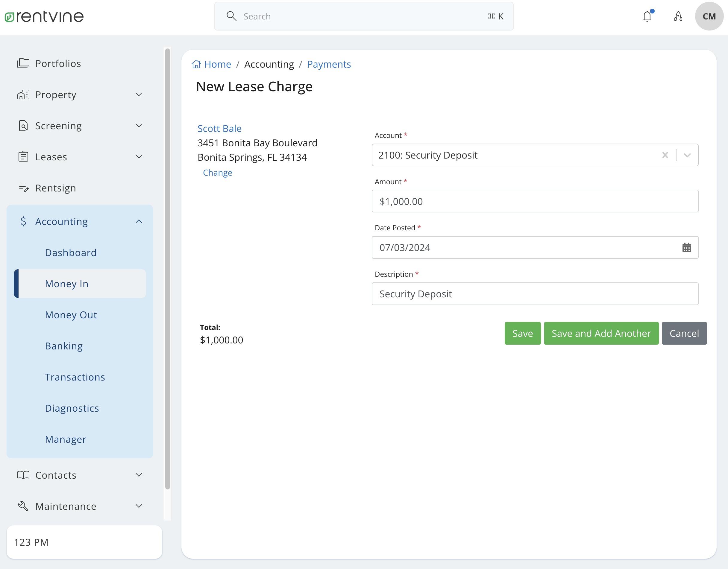The width and height of the screenshot is (728, 569).
Task: Expand the Leases sidebar section
Action: click(139, 156)
